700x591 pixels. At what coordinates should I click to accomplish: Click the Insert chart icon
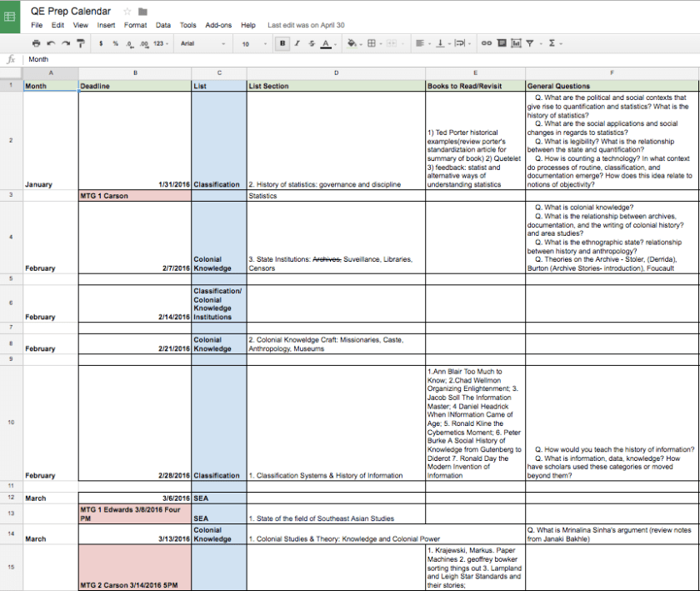516,43
